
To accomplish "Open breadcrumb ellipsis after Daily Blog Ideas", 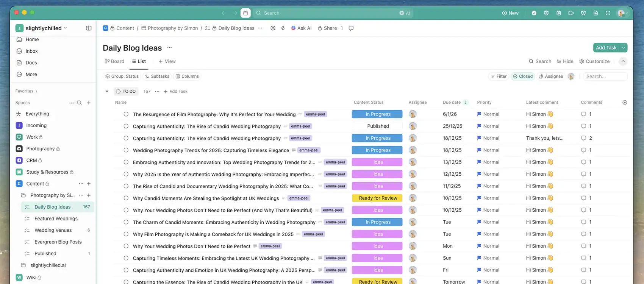I will point(260,28).
